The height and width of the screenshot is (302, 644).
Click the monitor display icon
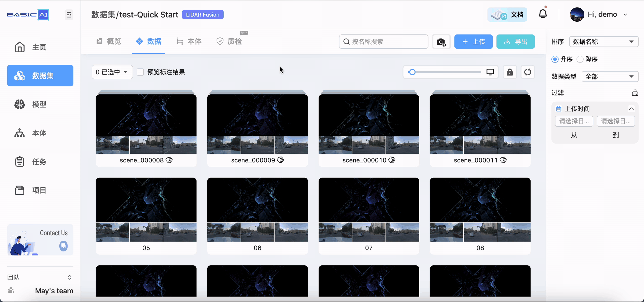[490, 72]
